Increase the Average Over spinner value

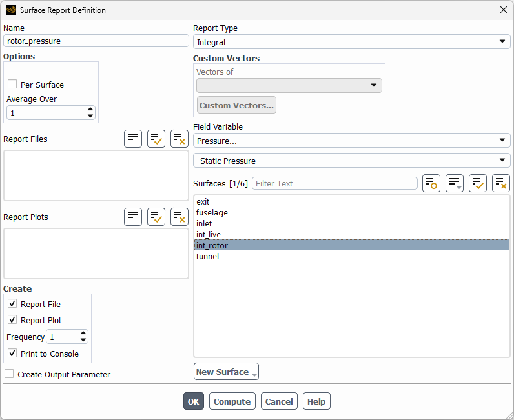point(90,109)
